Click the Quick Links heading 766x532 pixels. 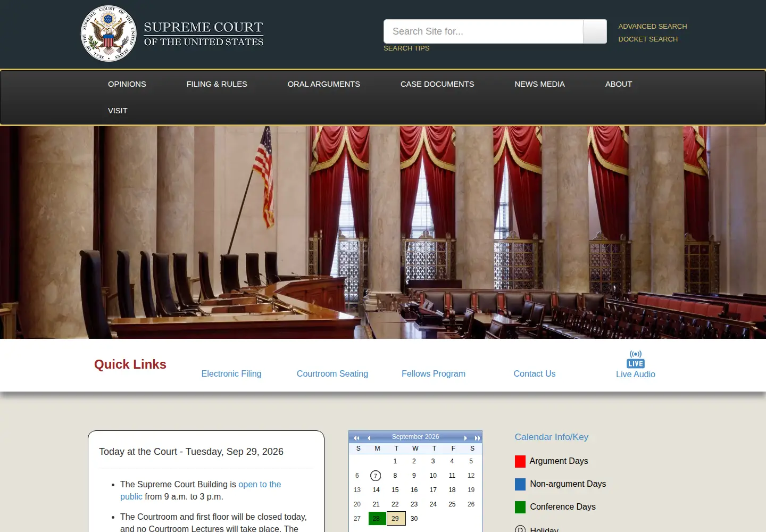[x=130, y=364]
